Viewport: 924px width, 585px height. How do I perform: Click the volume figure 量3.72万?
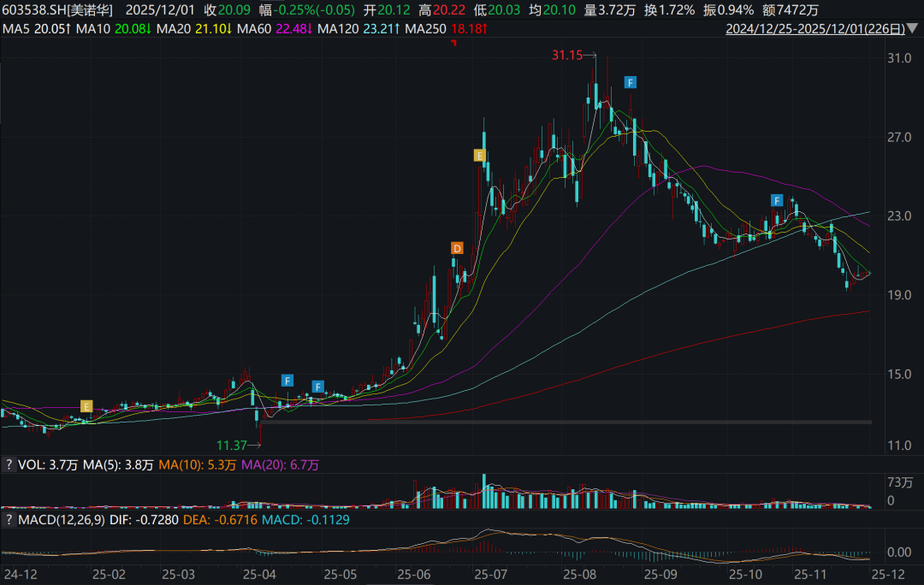[610, 10]
